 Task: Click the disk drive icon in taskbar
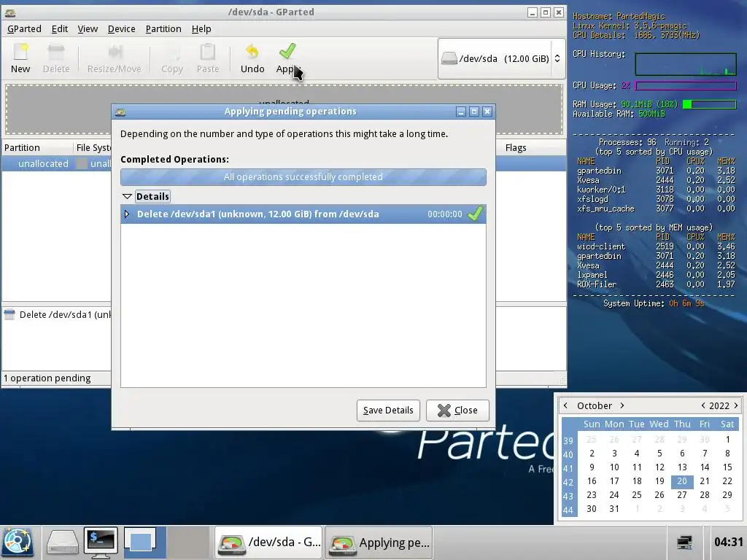click(x=62, y=543)
